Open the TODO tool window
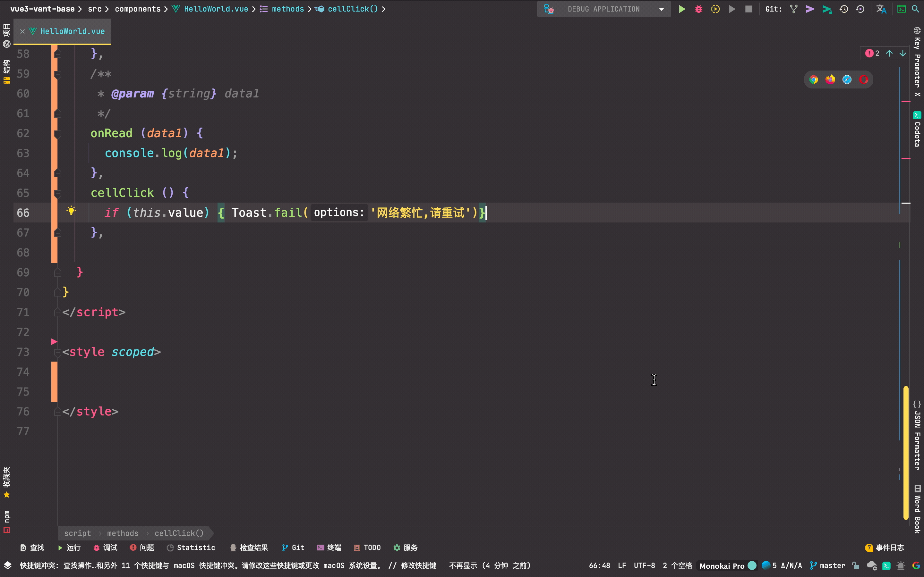Image resolution: width=924 pixels, height=577 pixels. click(367, 548)
